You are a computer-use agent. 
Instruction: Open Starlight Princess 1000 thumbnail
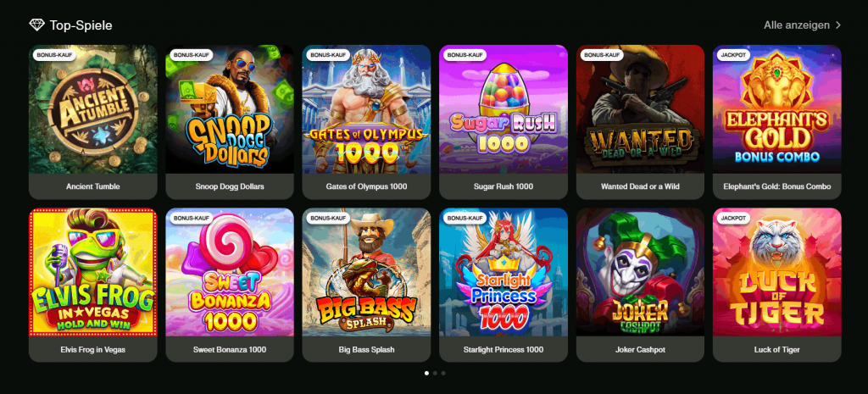[504, 285]
